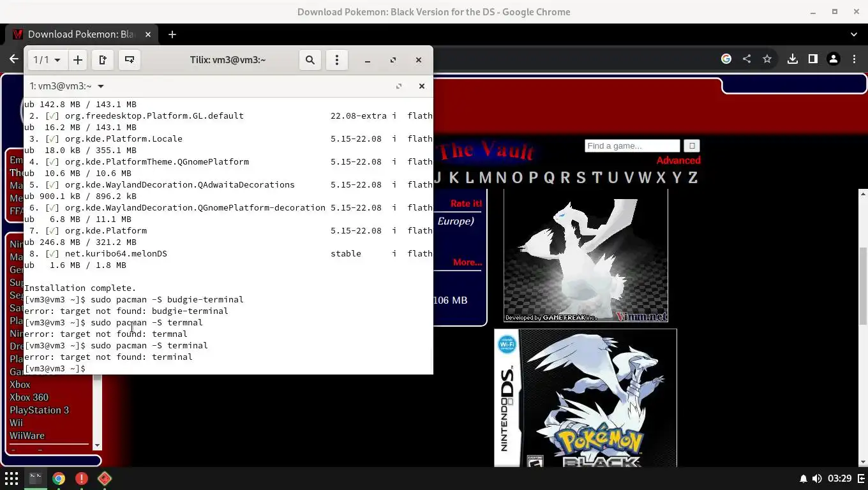Image resolution: width=868 pixels, height=490 pixels.
Task: Submit the game search button
Action: point(692,146)
